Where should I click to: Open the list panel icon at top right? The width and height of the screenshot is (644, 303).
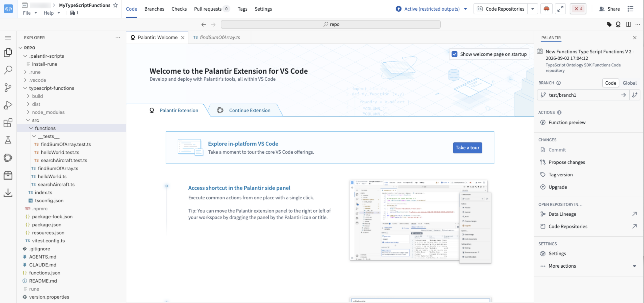(x=630, y=9)
